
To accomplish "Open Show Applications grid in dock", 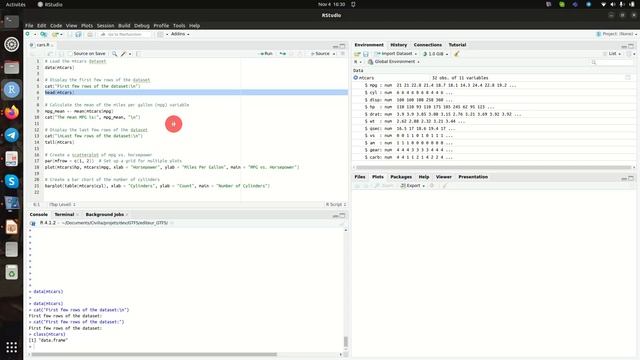I will click(x=11, y=347).
